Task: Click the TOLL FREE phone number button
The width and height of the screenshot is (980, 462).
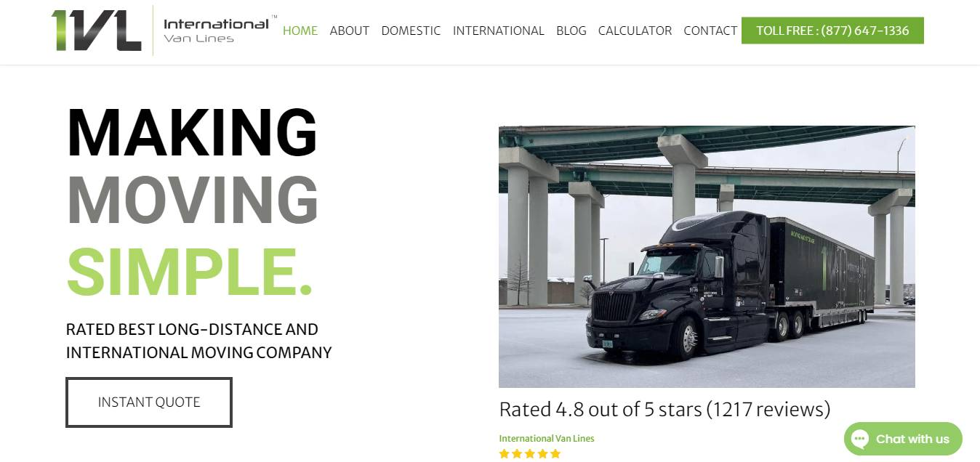Action: [x=832, y=31]
